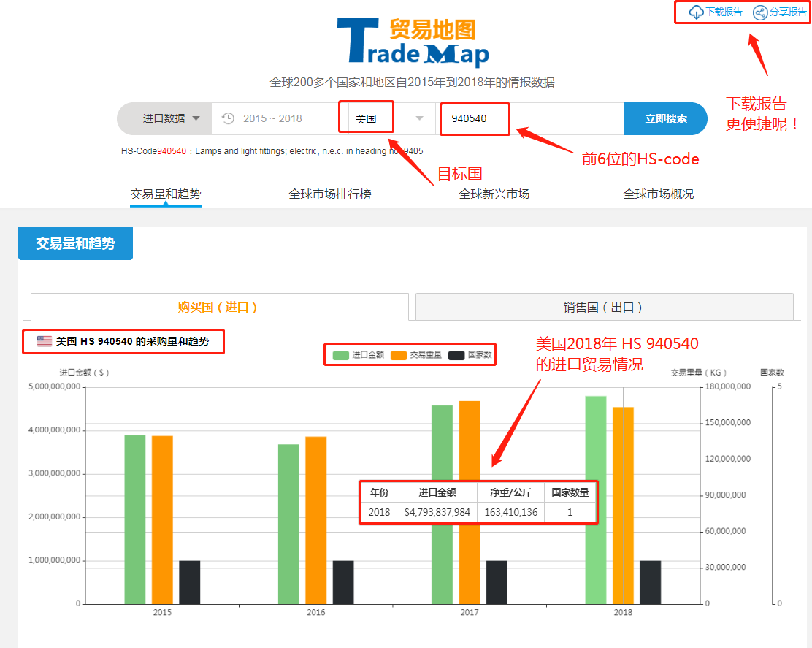The width and height of the screenshot is (812, 648).
Task: Go to the 全球新兴市场 tab
Action: 494,194
